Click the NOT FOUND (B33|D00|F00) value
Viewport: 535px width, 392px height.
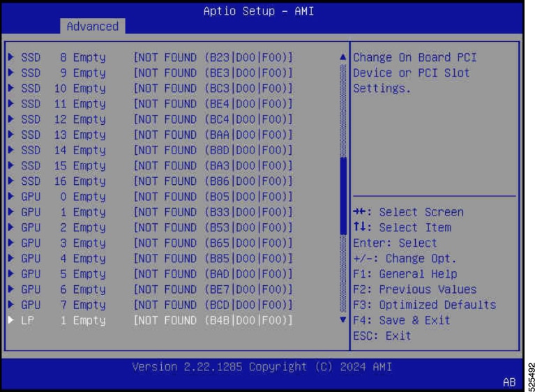[213, 212]
